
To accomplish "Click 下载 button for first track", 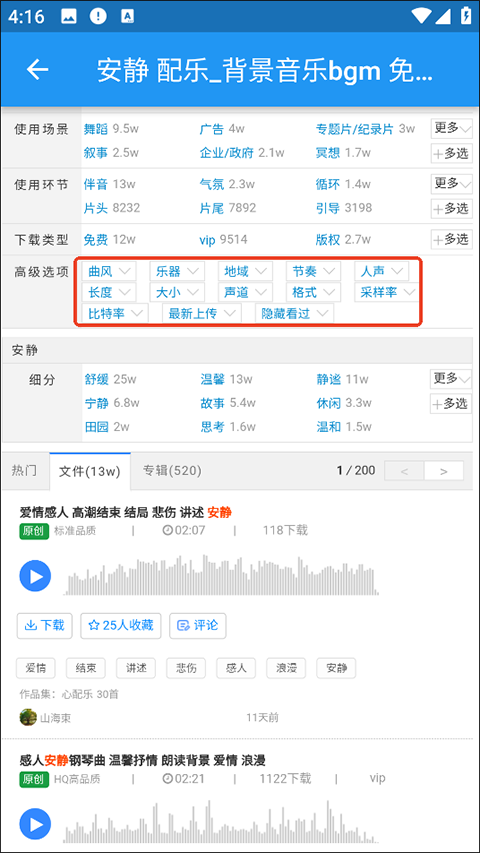I will pyautogui.click(x=45, y=625).
